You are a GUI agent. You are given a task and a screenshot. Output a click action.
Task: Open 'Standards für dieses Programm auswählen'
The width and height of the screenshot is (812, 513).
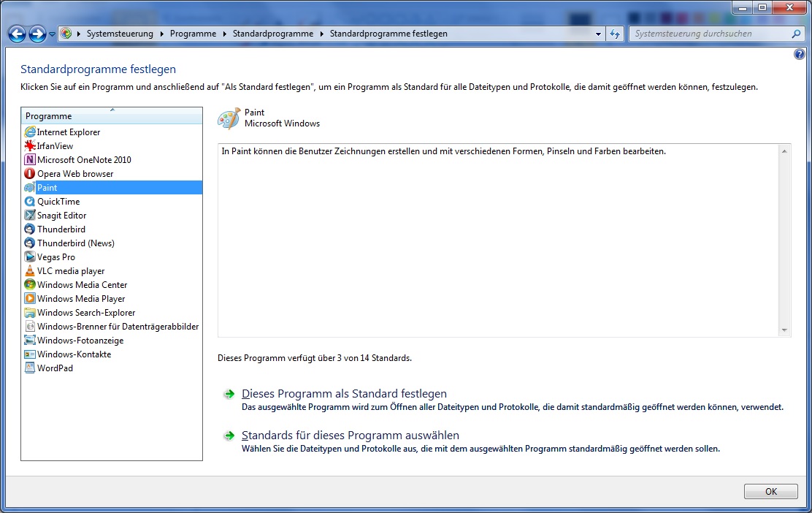[x=350, y=436]
